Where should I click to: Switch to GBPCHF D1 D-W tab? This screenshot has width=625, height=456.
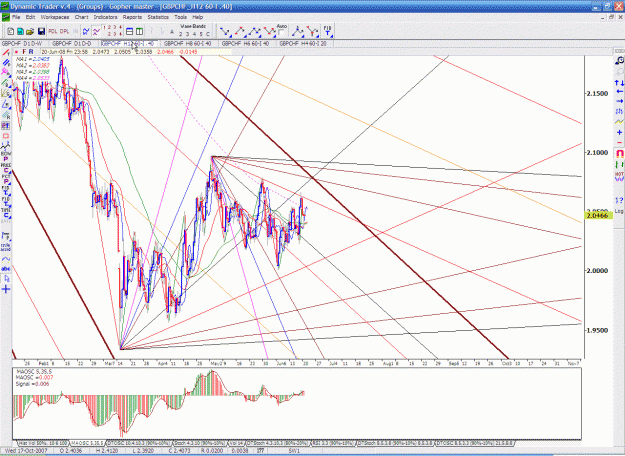tap(22, 43)
